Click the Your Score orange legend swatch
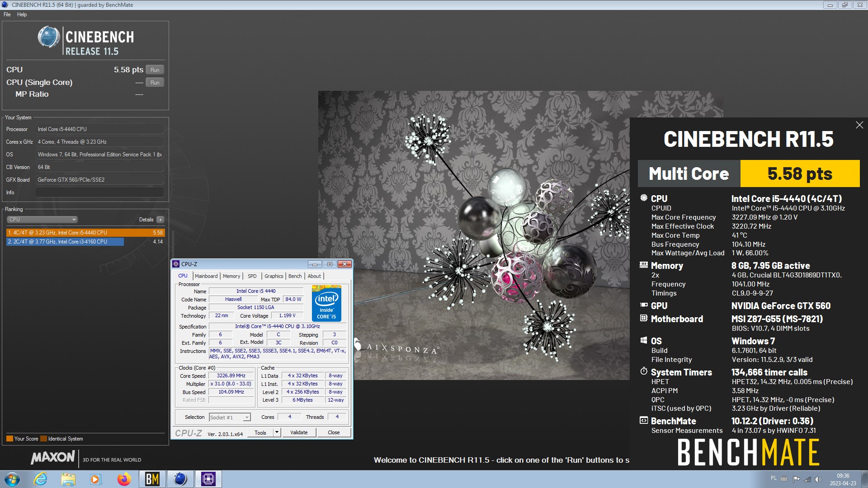Viewport: 868px width, 488px height. click(x=9, y=439)
